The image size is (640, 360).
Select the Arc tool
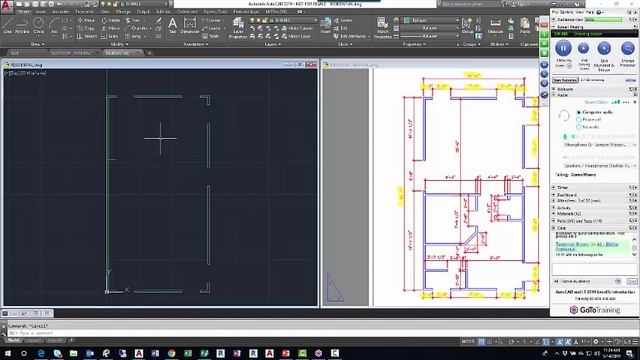click(x=54, y=26)
